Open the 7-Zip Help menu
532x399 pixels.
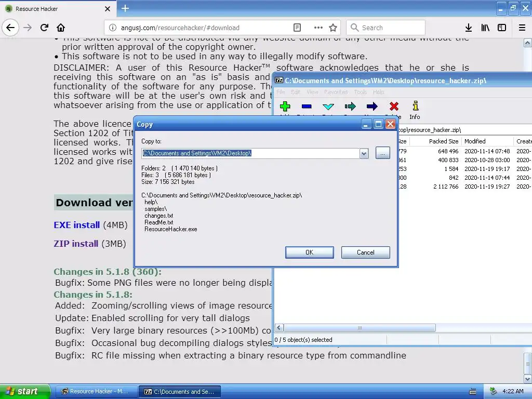point(379,92)
